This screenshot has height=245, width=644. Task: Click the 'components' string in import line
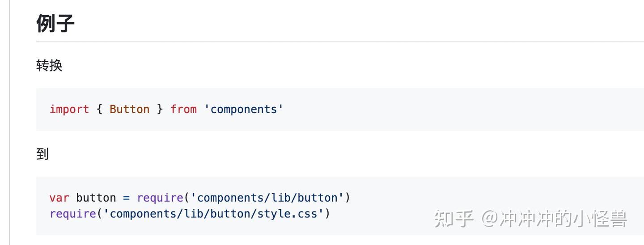244,109
